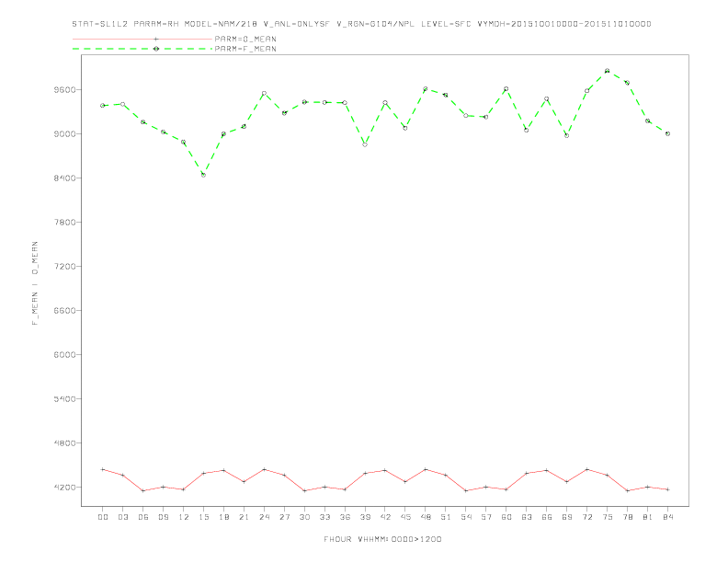Click the 42 forecast hour tick label
Screen dimensions: 728x563
pos(385,517)
